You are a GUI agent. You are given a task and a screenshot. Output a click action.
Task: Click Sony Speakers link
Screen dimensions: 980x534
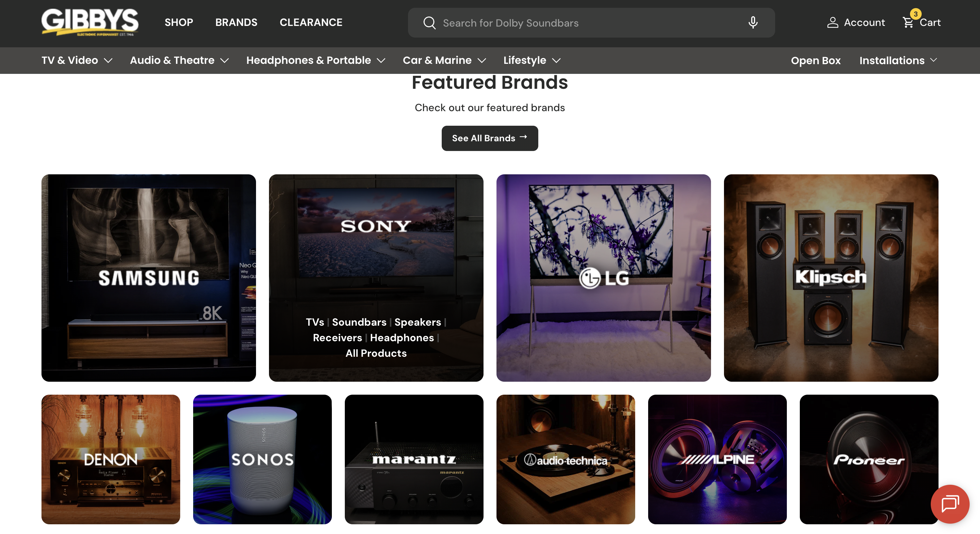[417, 322]
